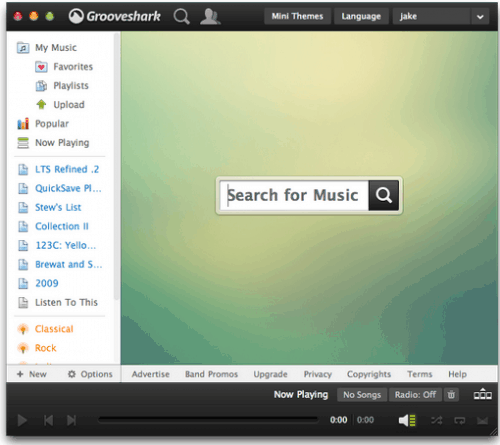Viewport: 500px width, 445px height.
Task: Open My Music section
Action: pos(56,48)
